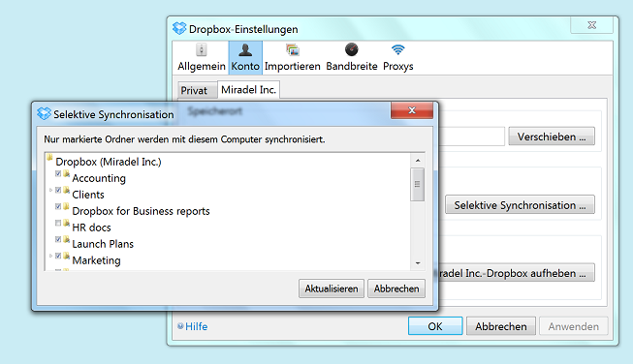Screen dimensions: 633x364
Task: Close the Dropbox-Einstellungen window
Action: pyautogui.click(x=592, y=25)
